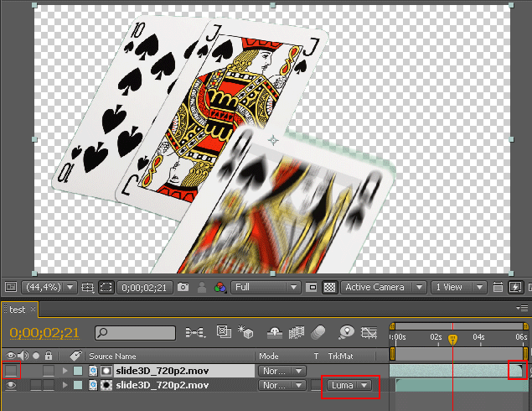Viewport: 532px width, 411px height.
Task: Click the Show Snapshot person icon
Action: pos(202,288)
